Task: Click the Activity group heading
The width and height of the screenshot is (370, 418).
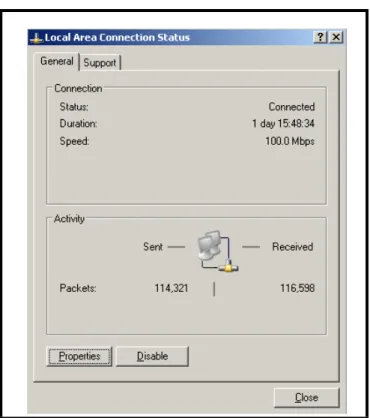Action: [x=69, y=219]
